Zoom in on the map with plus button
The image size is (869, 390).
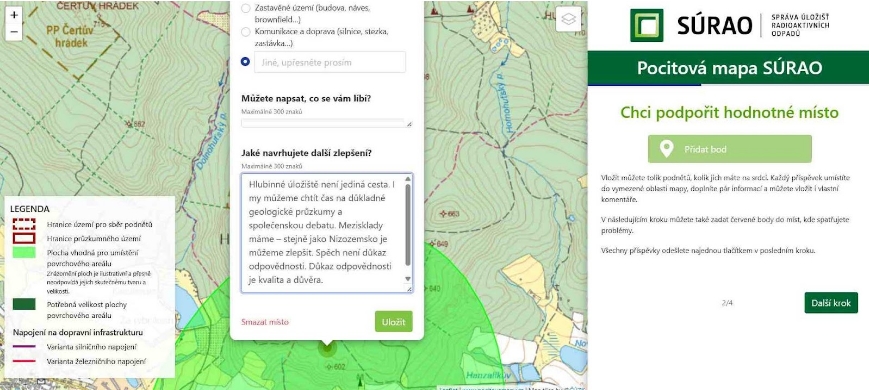point(14,15)
